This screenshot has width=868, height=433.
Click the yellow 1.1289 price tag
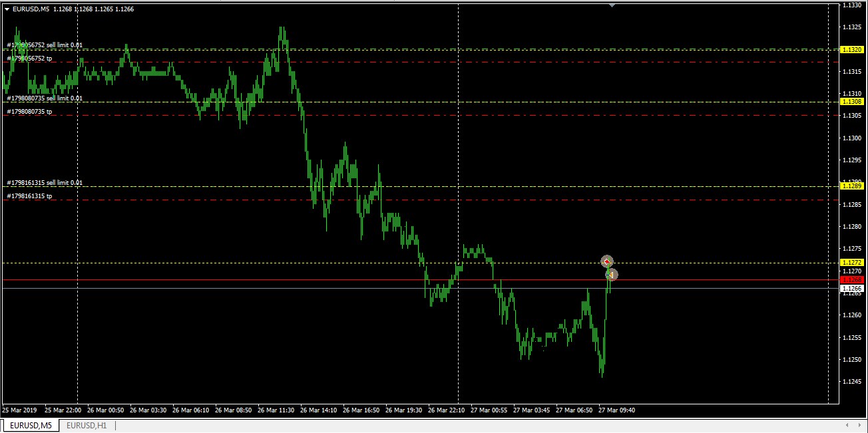(852, 186)
